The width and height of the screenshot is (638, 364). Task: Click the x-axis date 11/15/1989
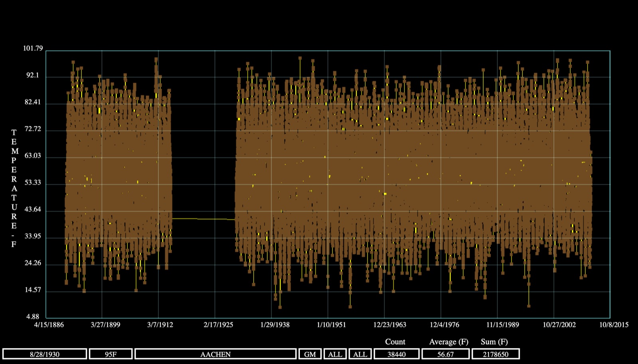tap(502, 325)
